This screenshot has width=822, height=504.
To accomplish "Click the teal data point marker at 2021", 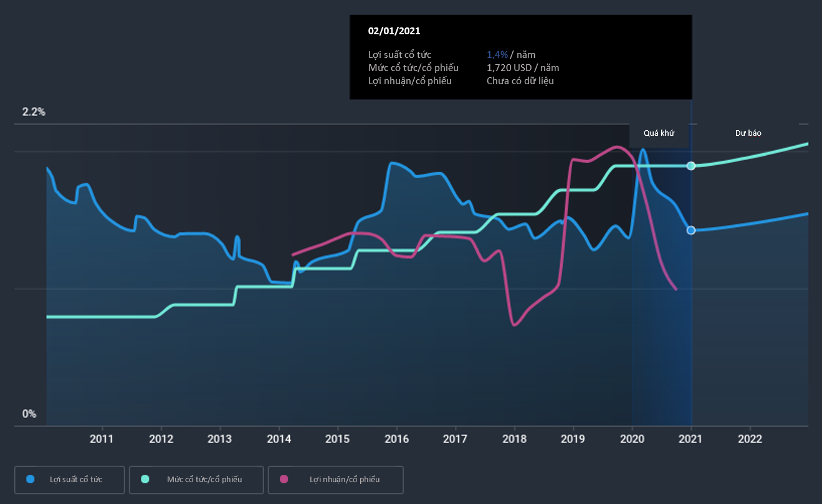I will 691,166.
